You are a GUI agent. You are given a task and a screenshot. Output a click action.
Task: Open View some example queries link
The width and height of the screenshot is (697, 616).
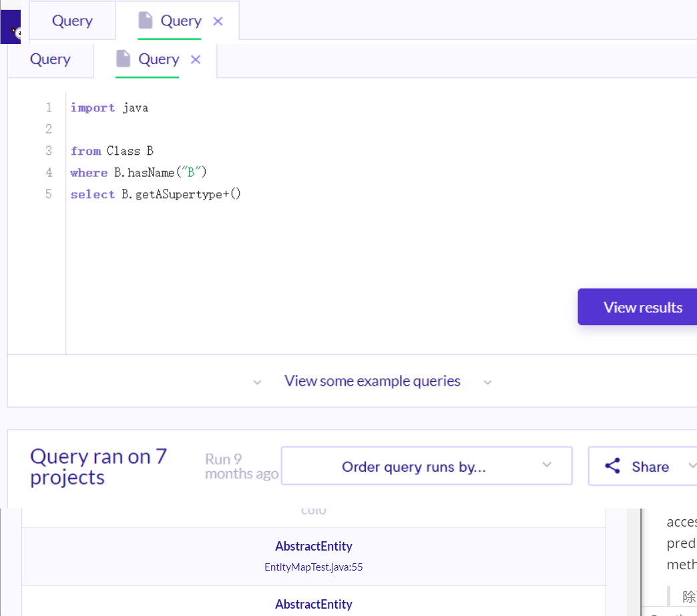tap(372, 381)
